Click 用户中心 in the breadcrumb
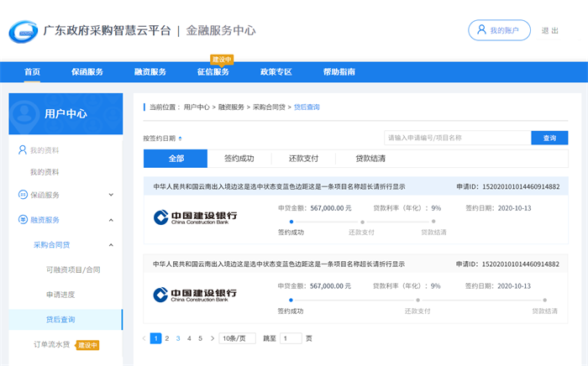 coord(197,107)
